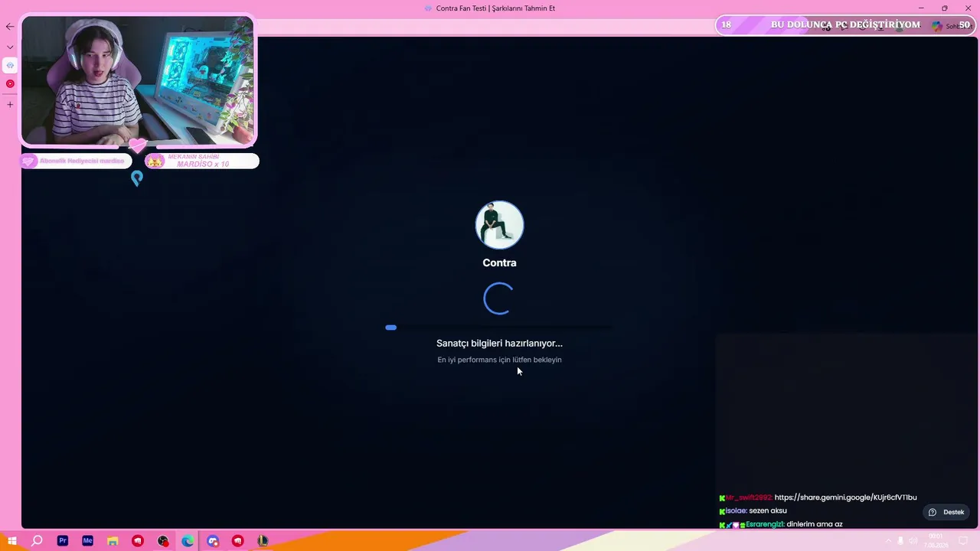
Task: Go back using the browser back arrow
Action: pos(10,26)
